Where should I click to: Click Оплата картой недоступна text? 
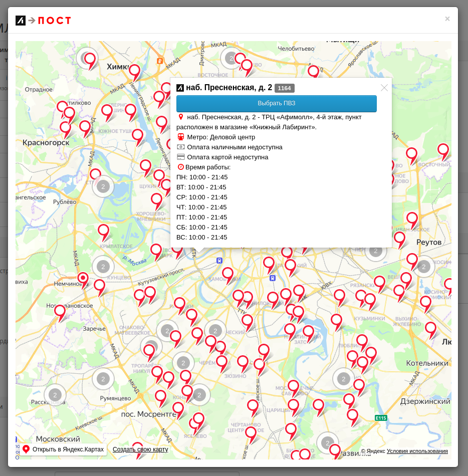[x=227, y=157]
